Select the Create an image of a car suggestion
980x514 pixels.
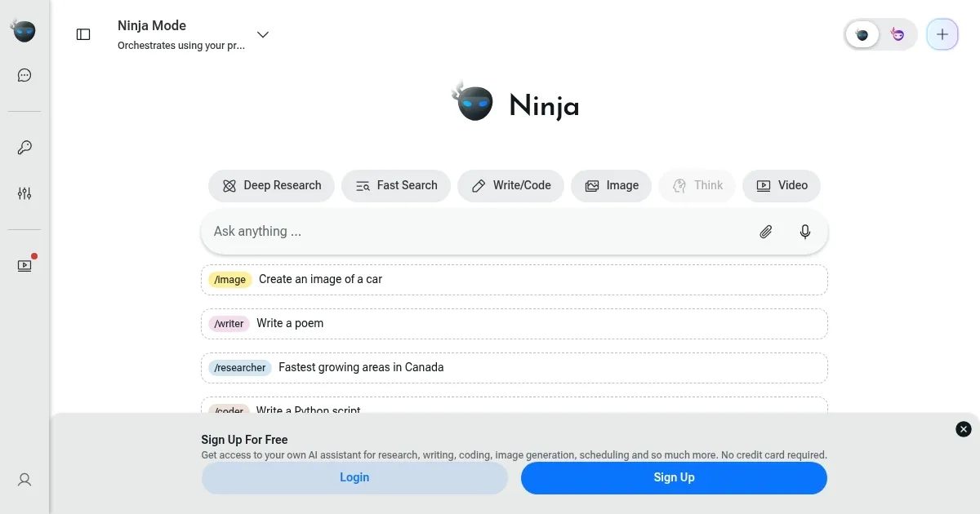[514, 279]
